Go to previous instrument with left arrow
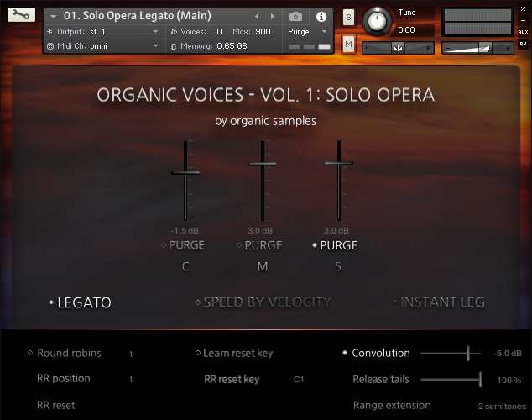 tap(257, 16)
